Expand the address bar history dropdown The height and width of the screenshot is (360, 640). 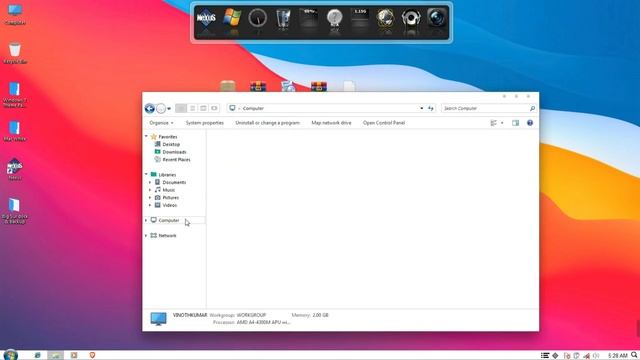422,108
